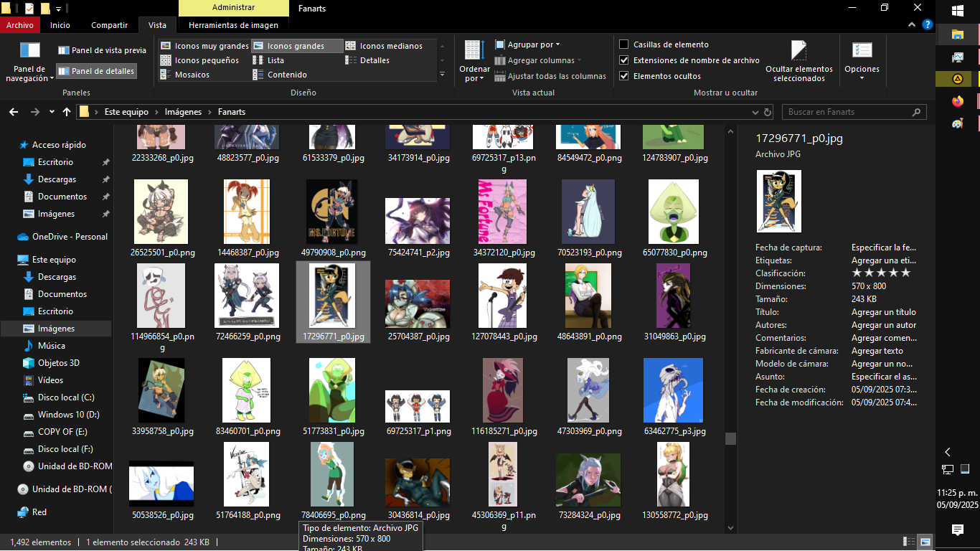The height and width of the screenshot is (551, 980).
Task: Open Windows 10 (D:) drive
Action: 68,415
